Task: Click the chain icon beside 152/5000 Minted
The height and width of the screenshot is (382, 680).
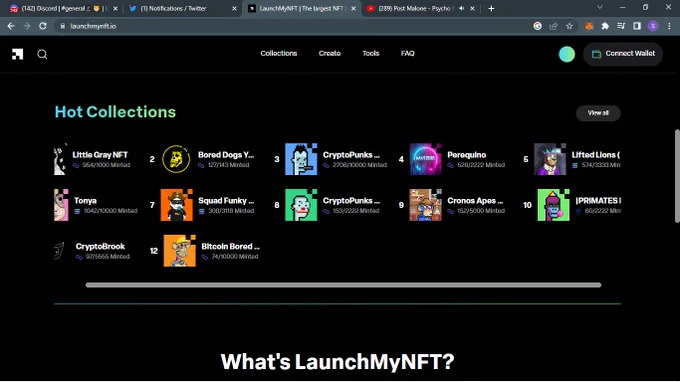Action: coord(451,211)
